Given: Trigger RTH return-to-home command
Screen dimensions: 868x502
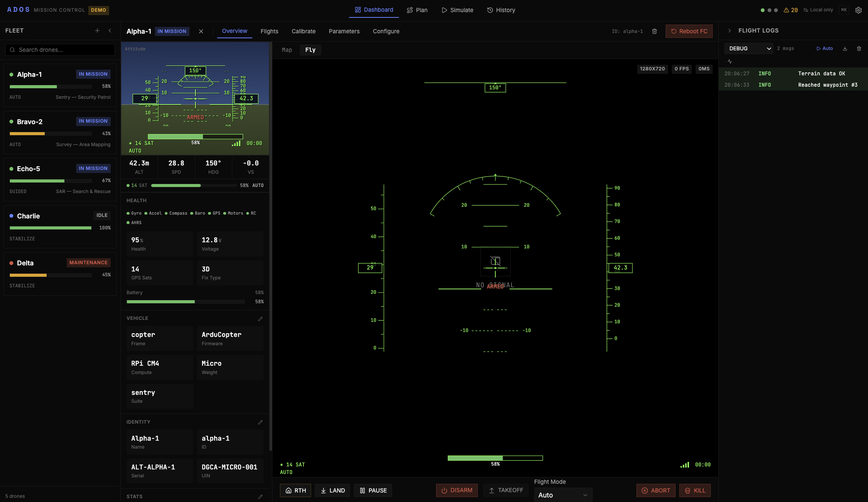Looking at the screenshot, I should point(296,490).
